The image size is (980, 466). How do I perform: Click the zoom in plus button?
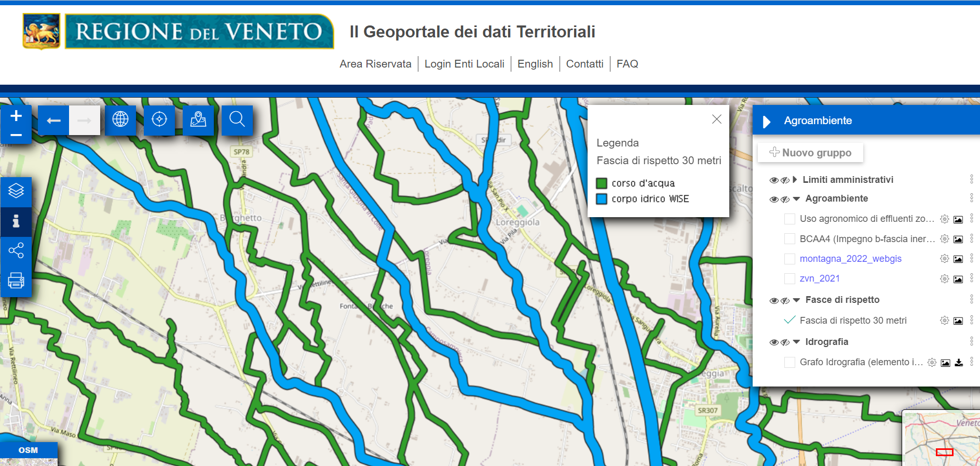click(16, 116)
